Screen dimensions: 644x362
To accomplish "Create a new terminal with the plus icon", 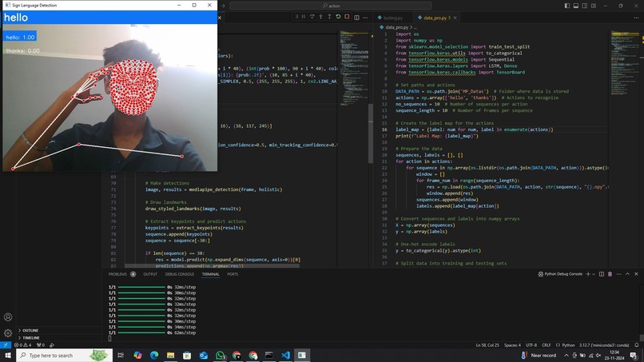I will [588, 274].
